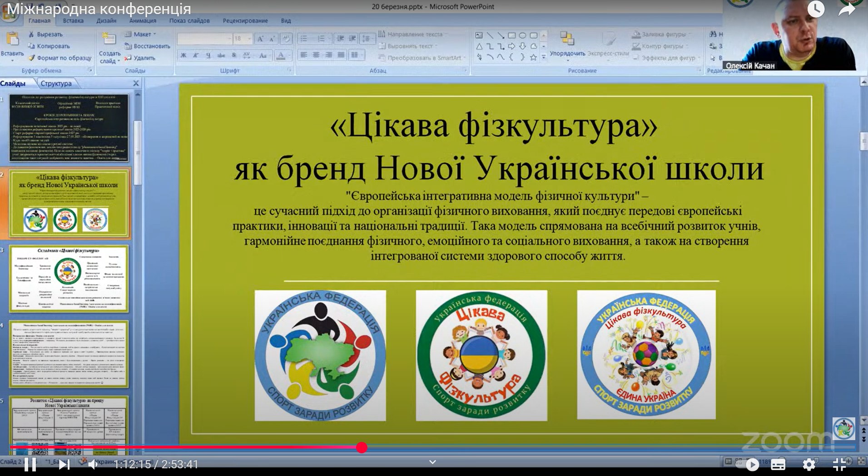Toggle bold Ж formatting
Image resolution: width=868 pixels, height=476 pixels.
click(x=184, y=55)
